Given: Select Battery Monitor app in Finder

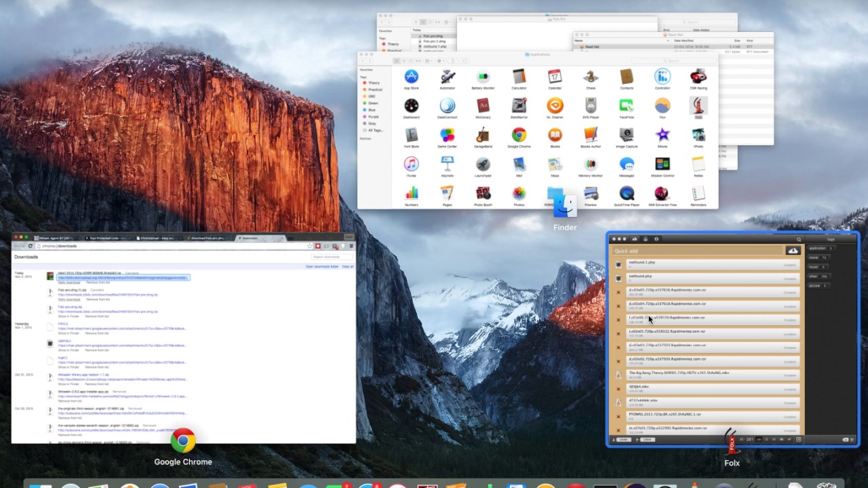Looking at the screenshot, I should [483, 77].
